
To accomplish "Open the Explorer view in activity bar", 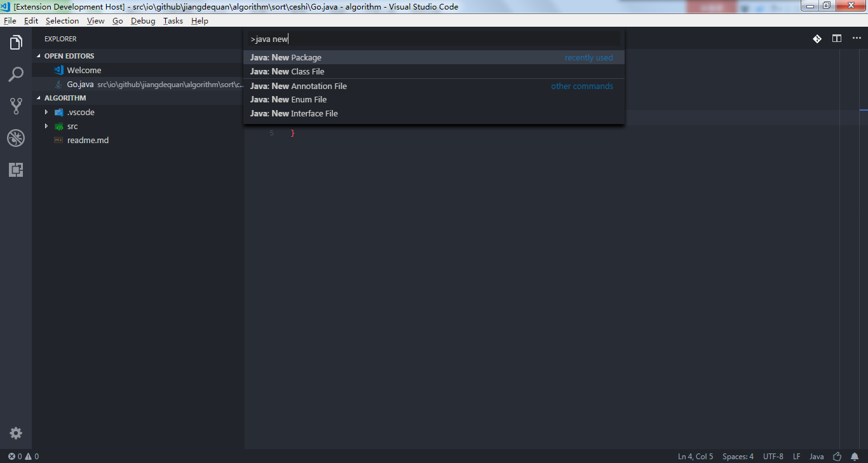I will [16, 43].
